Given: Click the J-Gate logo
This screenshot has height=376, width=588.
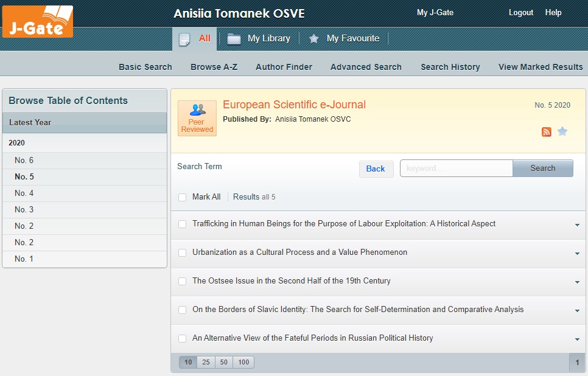Looking at the screenshot, I should click(x=38, y=22).
